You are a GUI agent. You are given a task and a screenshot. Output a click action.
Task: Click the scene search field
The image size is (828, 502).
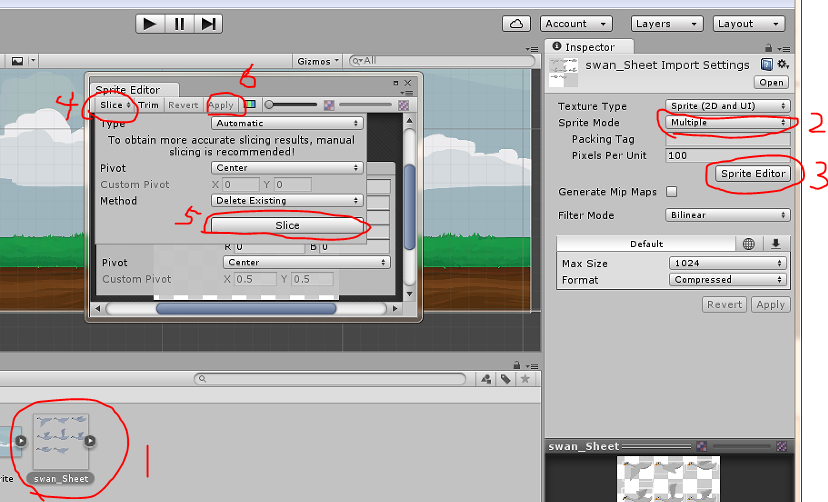pos(442,61)
